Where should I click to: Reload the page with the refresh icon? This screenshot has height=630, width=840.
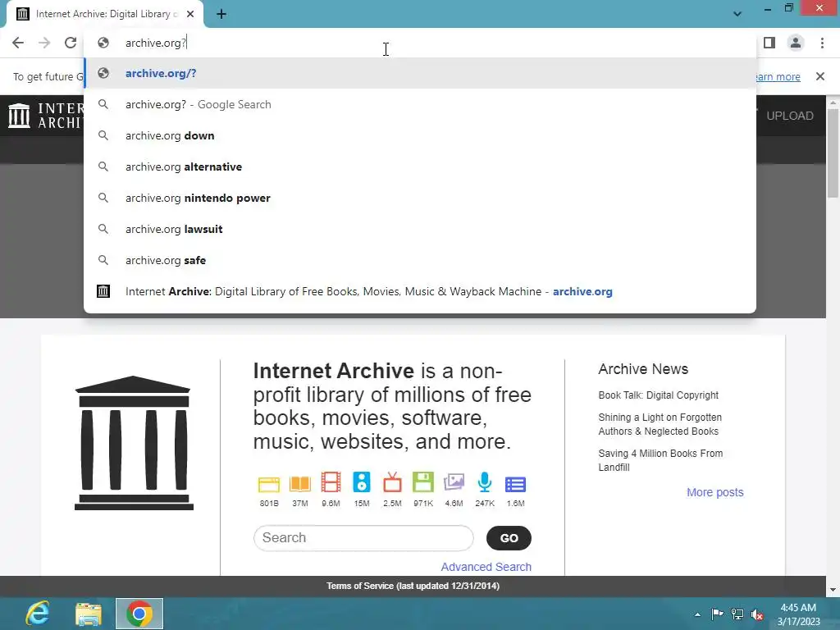point(71,43)
